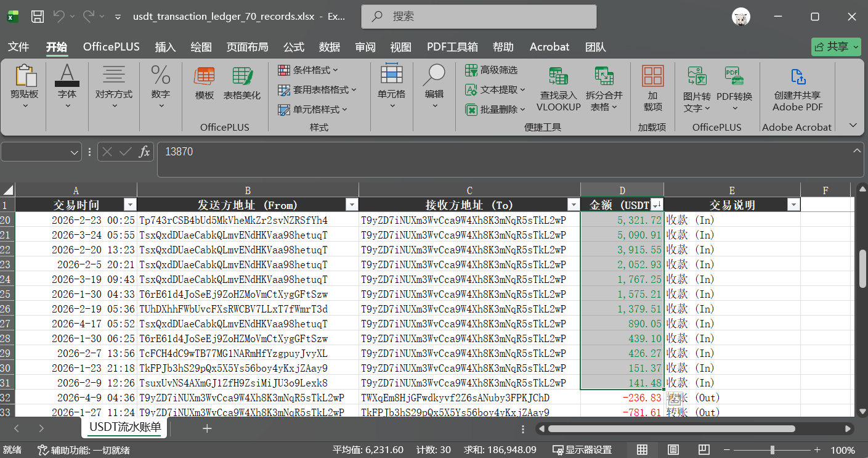
Task: Confirm formula bar entry checkmark
Action: pos(126,152)
